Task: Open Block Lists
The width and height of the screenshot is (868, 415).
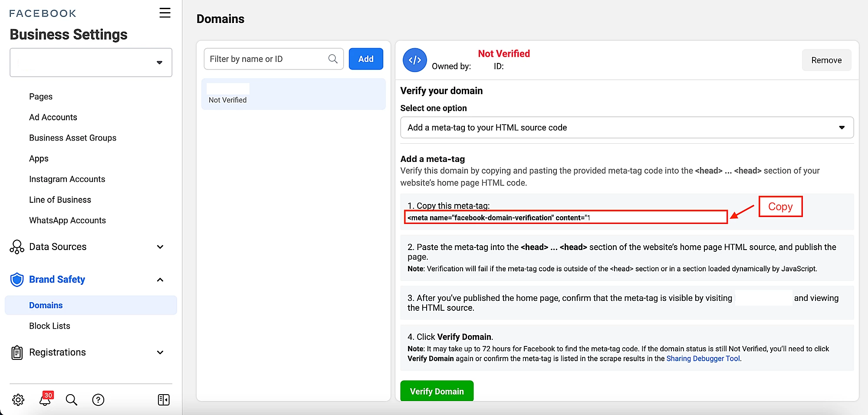Action: (x=49, y=326)
